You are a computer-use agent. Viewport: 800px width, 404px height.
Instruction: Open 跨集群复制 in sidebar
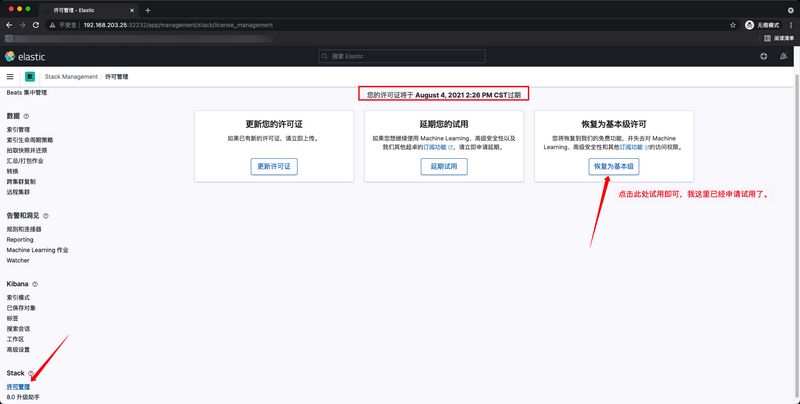21,182
